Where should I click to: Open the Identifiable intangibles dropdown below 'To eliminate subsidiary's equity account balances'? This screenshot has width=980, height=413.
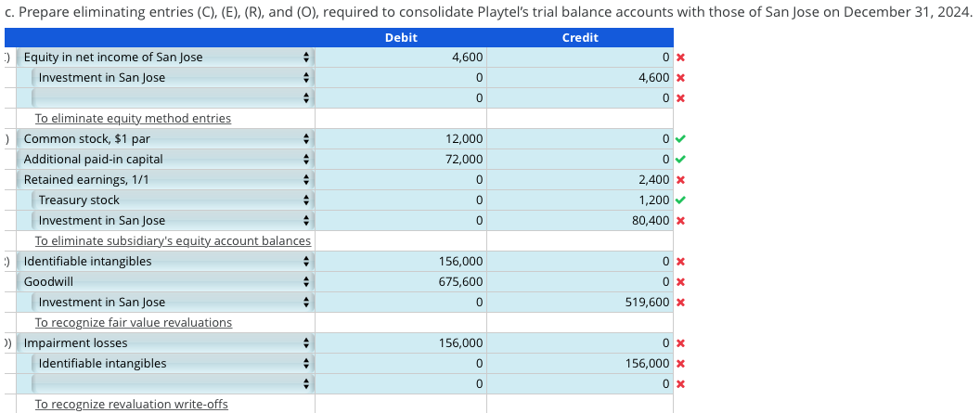click(x=165, y=261)
